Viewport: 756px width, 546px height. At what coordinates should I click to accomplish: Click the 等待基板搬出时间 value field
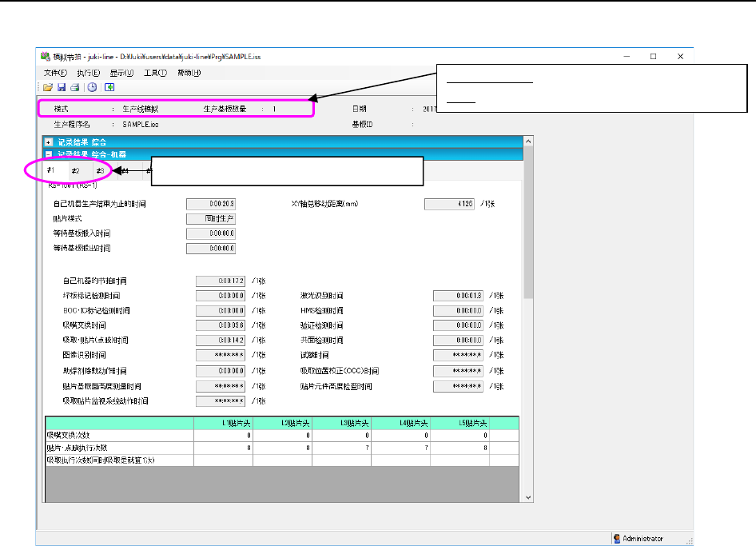pos(211,249)
